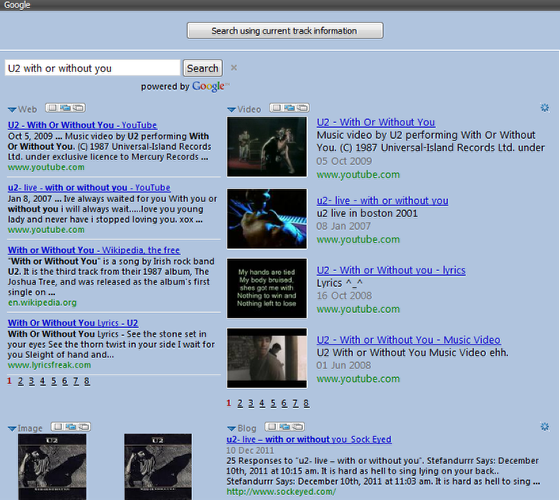
Task: Select first (collapsed) view icon for Blog results
Action: click(271, 427)
